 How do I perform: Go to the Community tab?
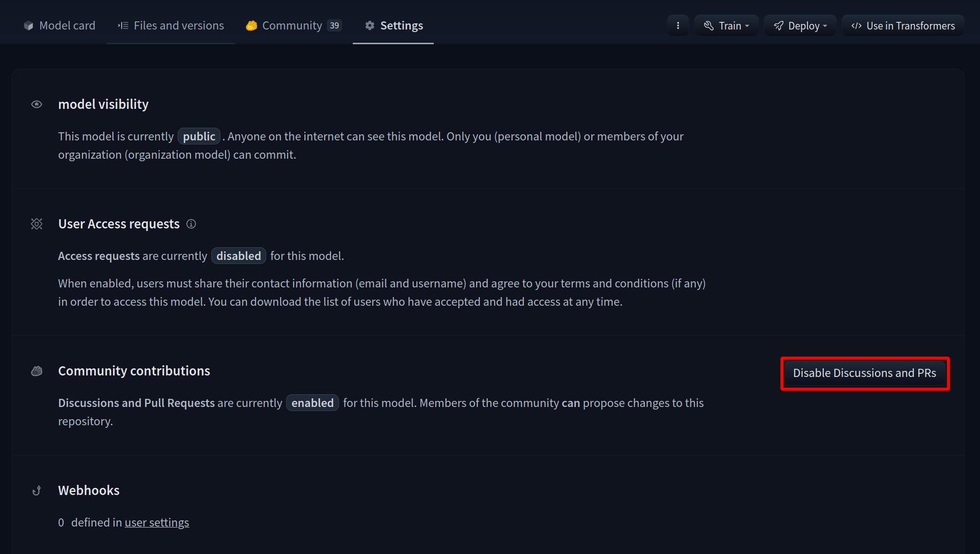tap(292, 25)
